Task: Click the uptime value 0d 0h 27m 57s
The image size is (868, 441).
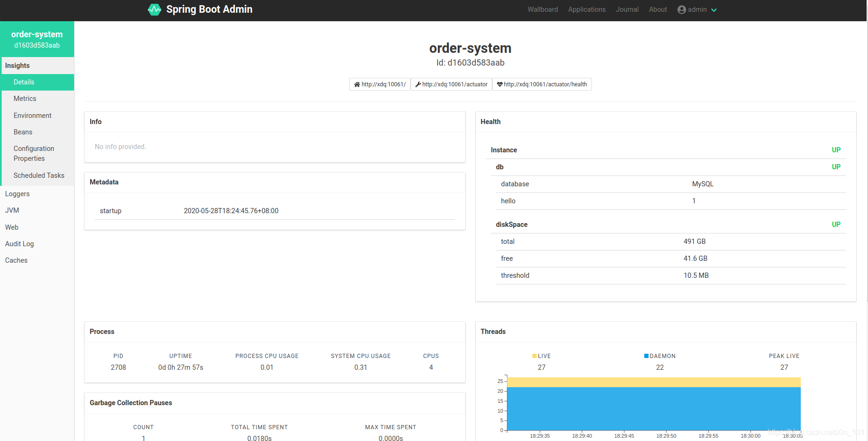Action: pos(181,367)
